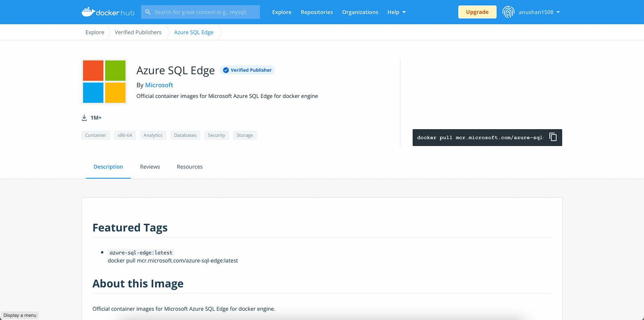Screen dimensions: 644x320
Task: Open the Microsoft publisher link
Action: click(x=159, y=85)
